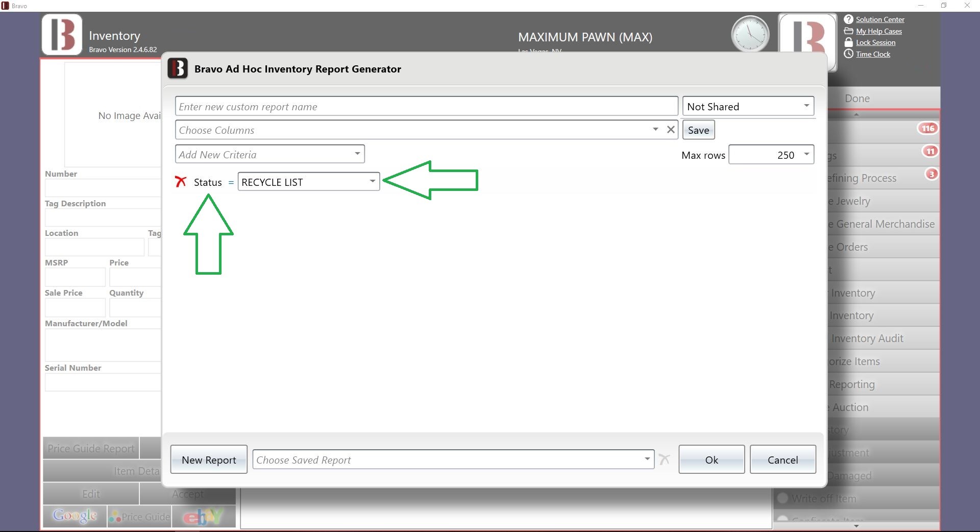Click the side menu scroll-down arrow
980x532 pixels.
(x=856, y=526)
